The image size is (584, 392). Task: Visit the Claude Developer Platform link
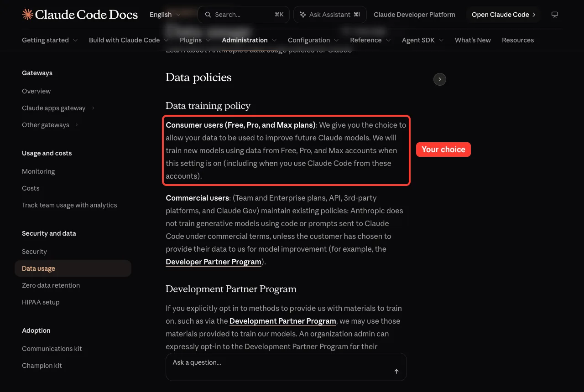point(414,15)
